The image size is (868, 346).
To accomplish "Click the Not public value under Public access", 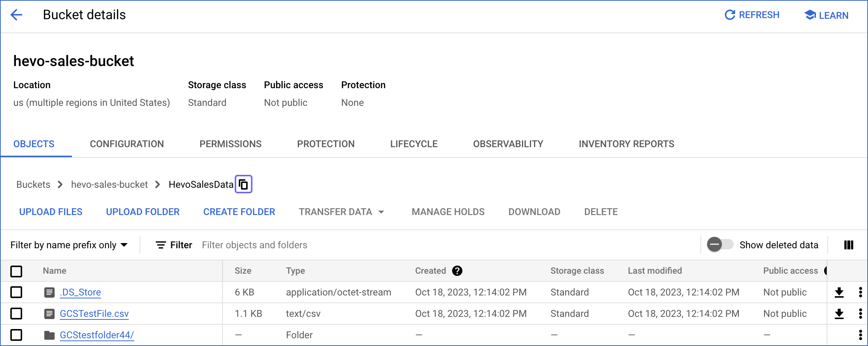I will pyautogui.click(x=286, y=103).
